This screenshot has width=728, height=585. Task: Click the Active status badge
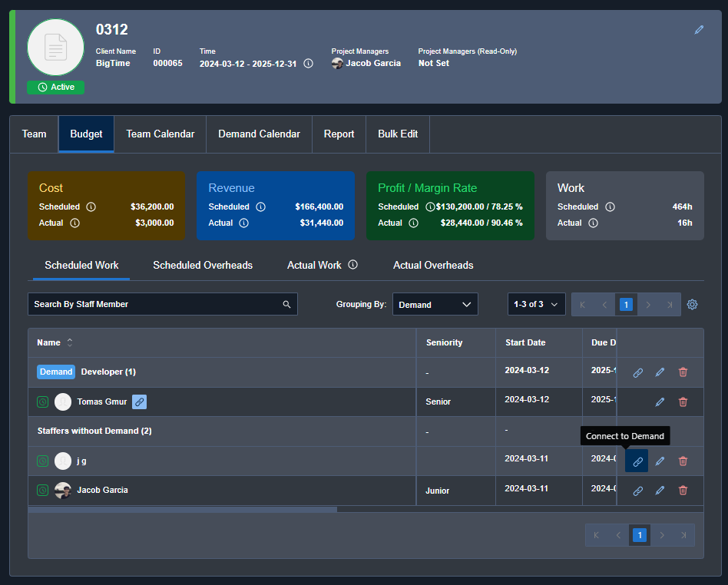coord(55,87)
